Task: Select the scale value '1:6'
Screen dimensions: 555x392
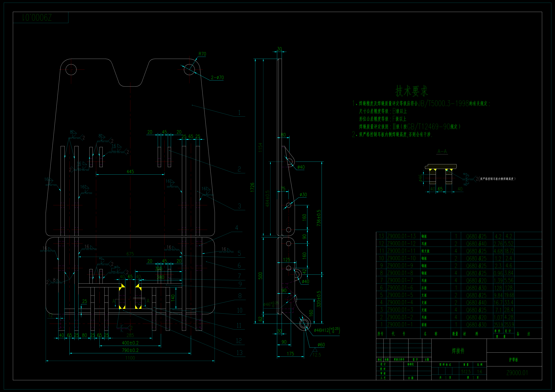Action: (x=480, y=372)
